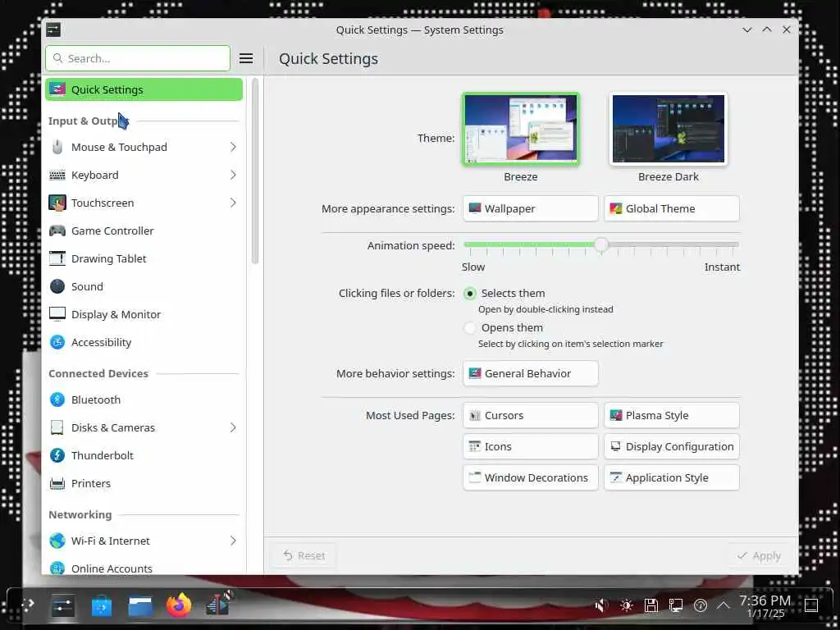Click the Animation speed slider handle
Image resolution: width=840 pixels, height=630 pixels.
pyautogui.click(x=601, y=244)
